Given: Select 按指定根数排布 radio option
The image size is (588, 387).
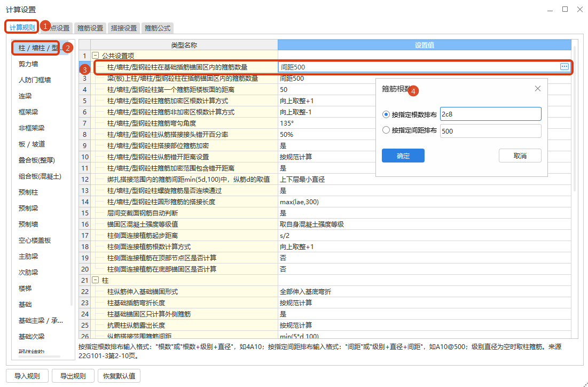Looking at the screenshot, I should (x=386, y=114).
